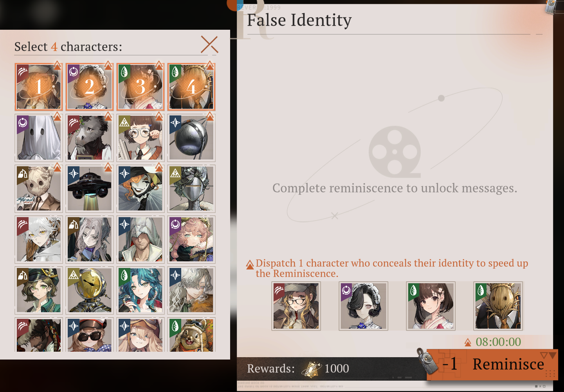Select the Sputnik satellite sphere character
The image size is (564, 392).
click(x=191, y=138)
